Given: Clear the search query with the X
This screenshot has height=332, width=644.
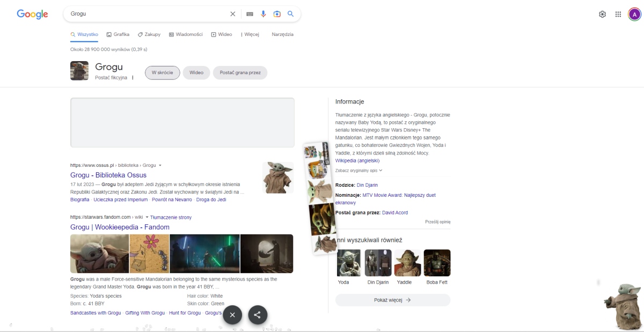Looking at the screenshot, I should (232, 13).
